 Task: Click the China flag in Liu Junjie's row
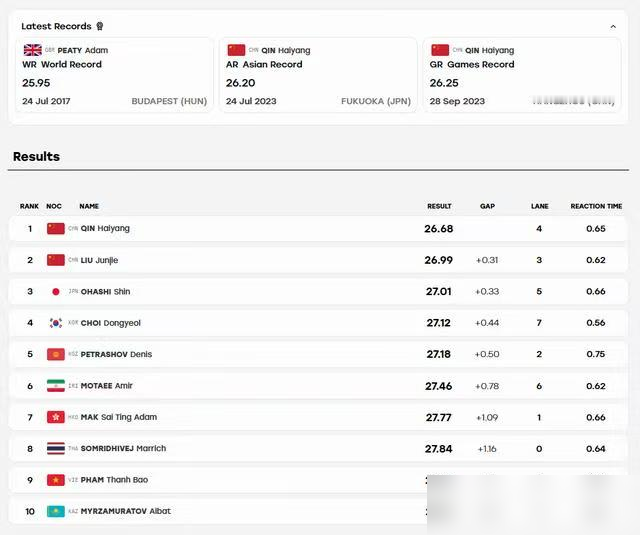56,260
